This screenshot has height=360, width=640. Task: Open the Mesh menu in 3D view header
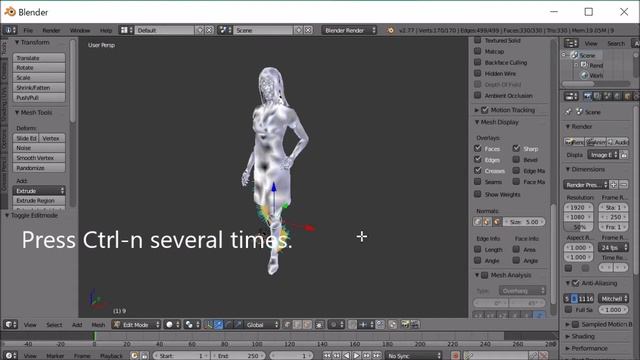click(98, 324)
